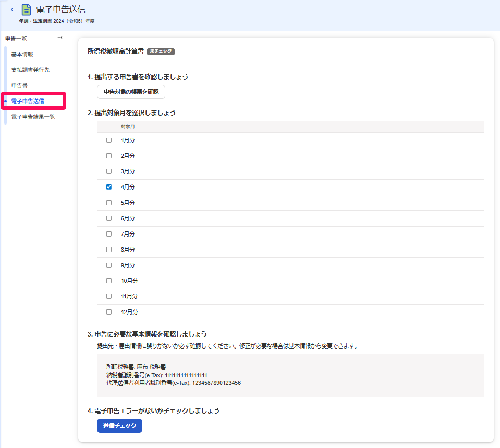Click the 所得税徴収高計算書 heading
Image resolution: width=500 pixels, height=448 pixels.
tap(116, 51)
